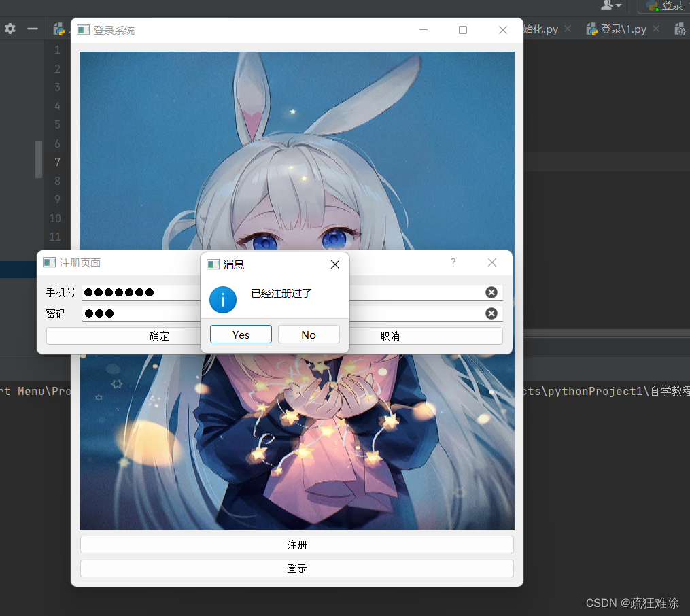Click line number 1 in editor gutter
The image size is (690, 616).
(x=57, y=50)
